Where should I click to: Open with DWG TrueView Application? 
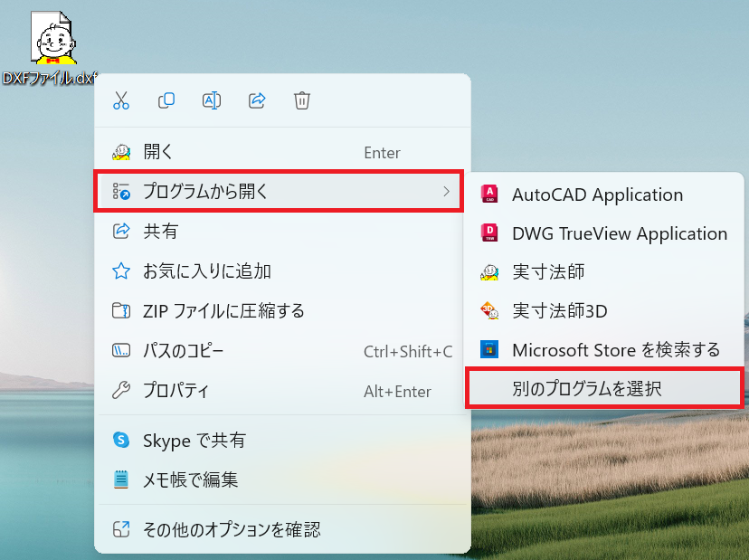tap(604, 233)
